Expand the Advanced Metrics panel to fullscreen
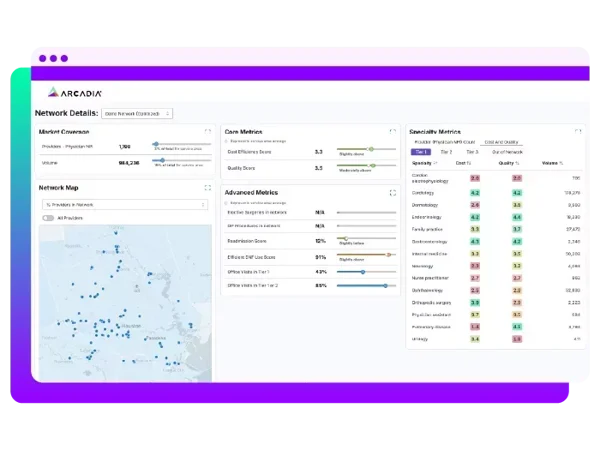Image resolution: width=600 pixels, height=450 pixels. [393, 192]
